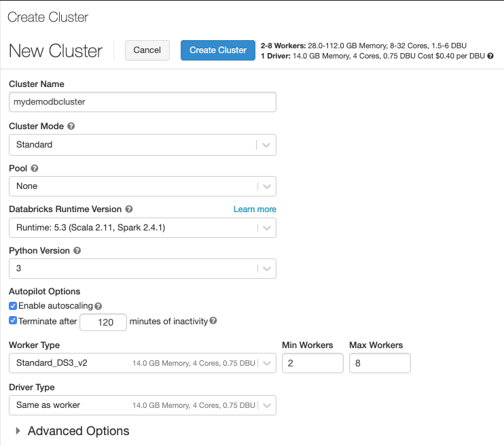Open Driver Type Same as worker dropdown
504x446 pixels.
pyautogui.click(x=143, y=405)
